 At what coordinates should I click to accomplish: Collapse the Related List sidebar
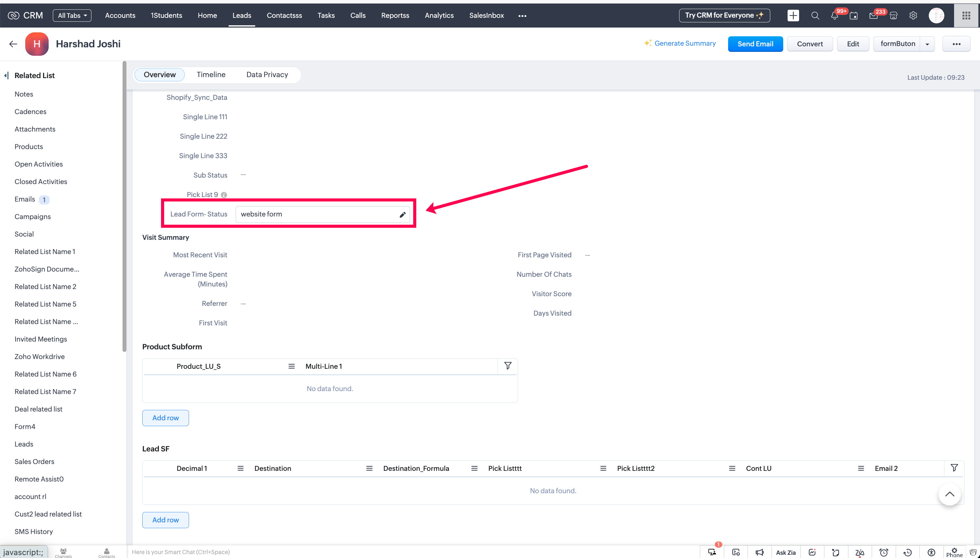point(6,76)
